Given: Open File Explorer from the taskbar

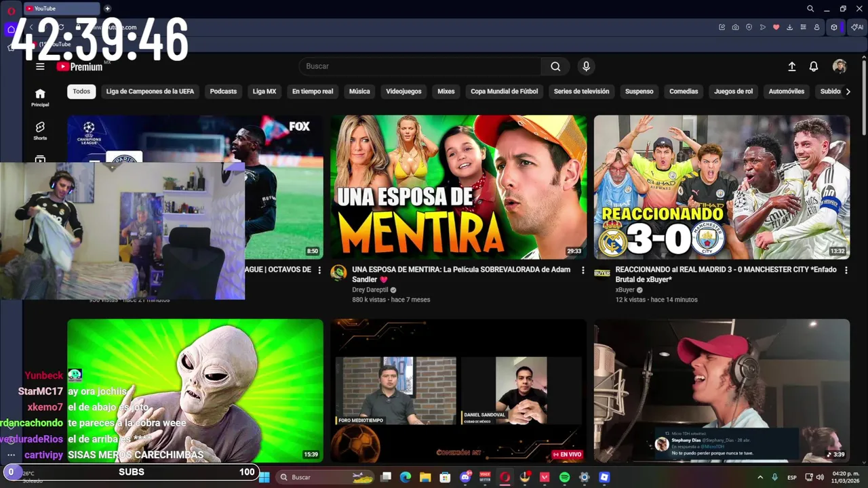Looking at the screenshot, I should (x=425, y=477).
